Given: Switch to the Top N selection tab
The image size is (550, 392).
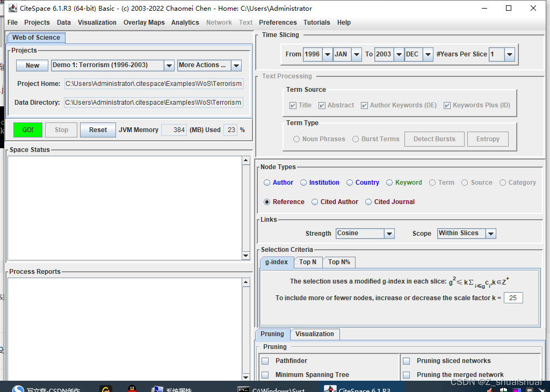Looking at the screenshot, I should pos(308,262).
